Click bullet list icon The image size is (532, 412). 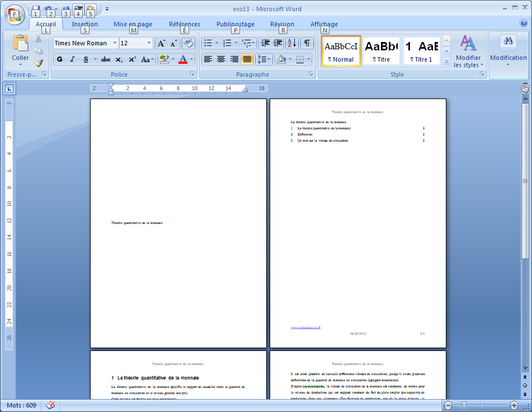(208, 43)
